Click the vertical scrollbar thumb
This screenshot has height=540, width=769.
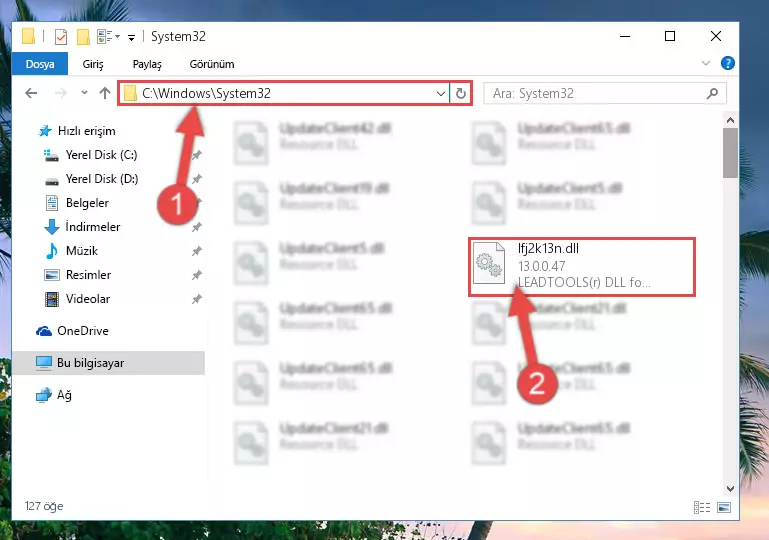(x=730, y=153)
